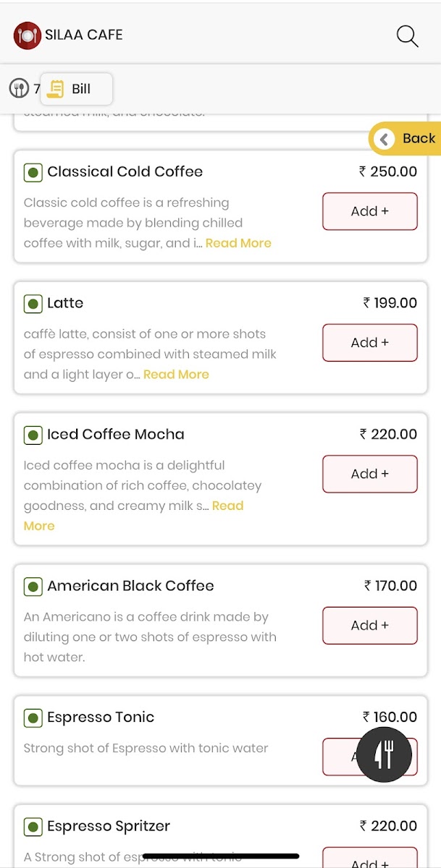Open search with magnifier icon

tap(408, 36)
